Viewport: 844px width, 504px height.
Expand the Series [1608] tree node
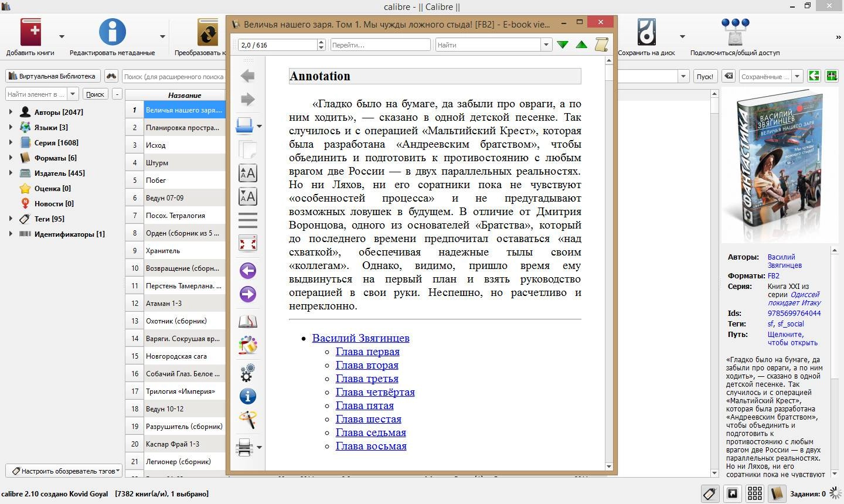tap(11, 142)
